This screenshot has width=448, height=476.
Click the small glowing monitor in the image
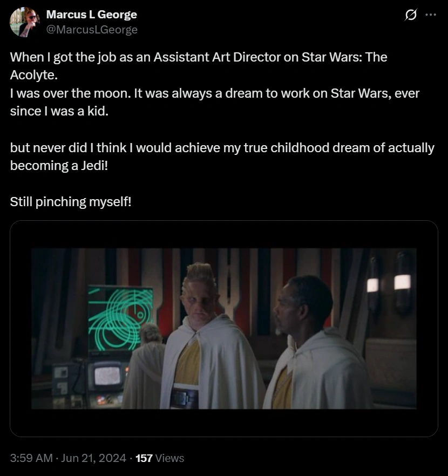click(x=107, y=376)
